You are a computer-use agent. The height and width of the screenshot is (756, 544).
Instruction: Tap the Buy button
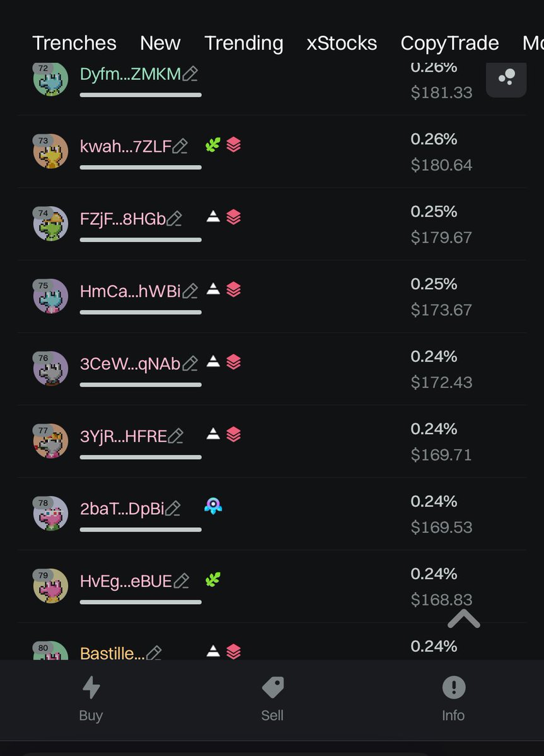click(x=91, y=699)
